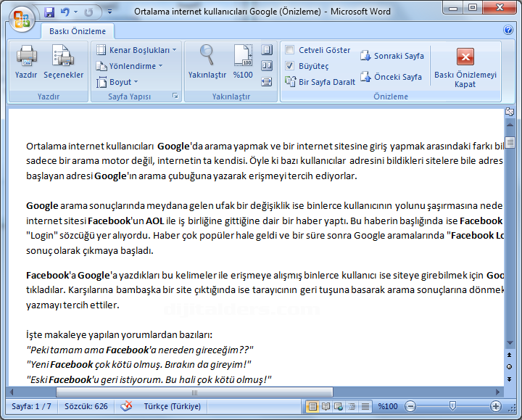Click the zoom slider handle

click(452, 406)
